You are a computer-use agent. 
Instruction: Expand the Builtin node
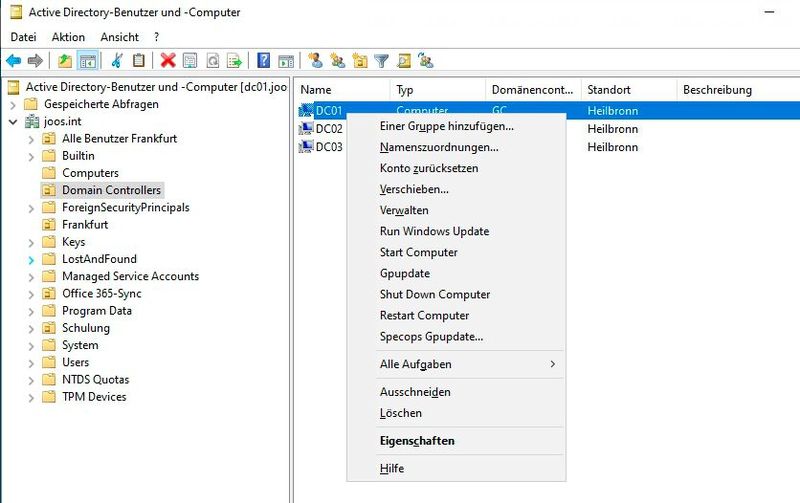tap(31, 157)
